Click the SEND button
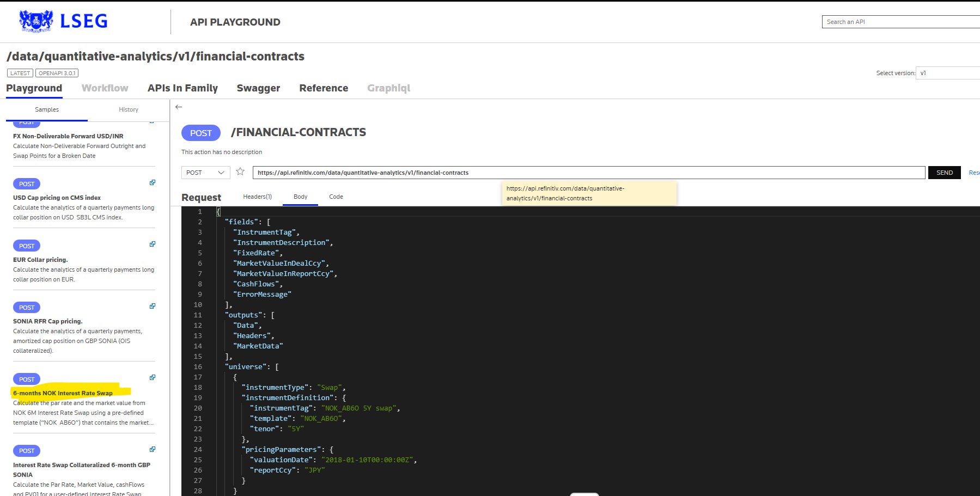Screen dimensions: 980x496 [945, 173]
